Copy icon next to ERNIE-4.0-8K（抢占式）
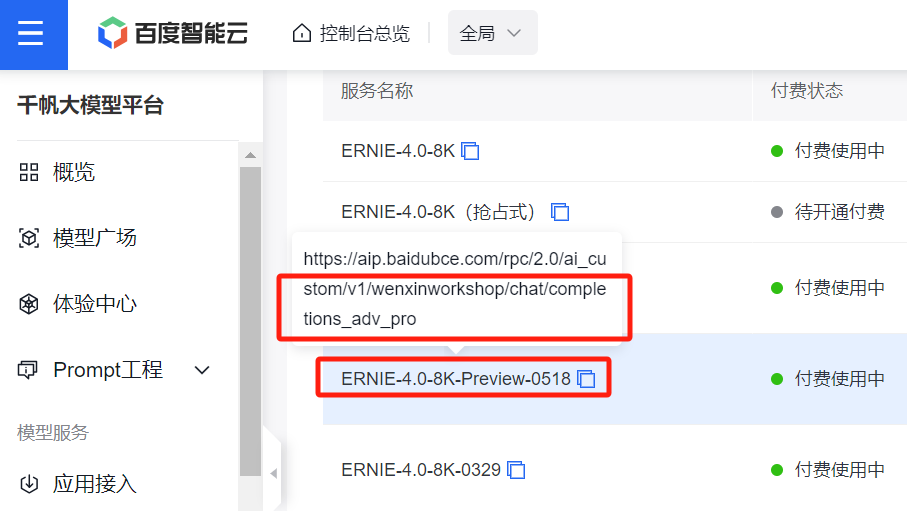Image resolution: width=907 pixels, height=511 pixels. tap(560, 212)
